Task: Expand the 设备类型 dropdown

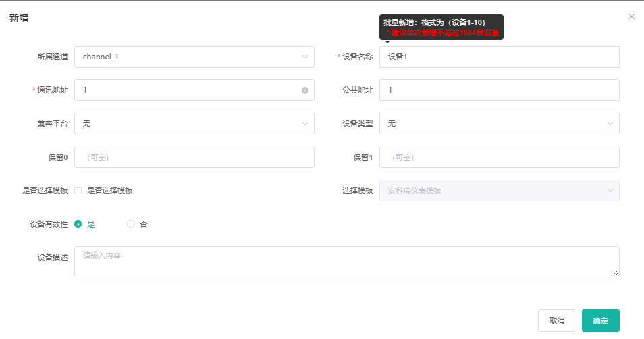Action: point(500,124)
